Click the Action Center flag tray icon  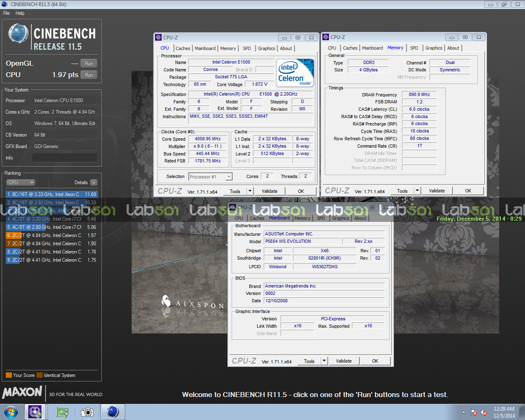pyautogui.click(x=474, y=412)
